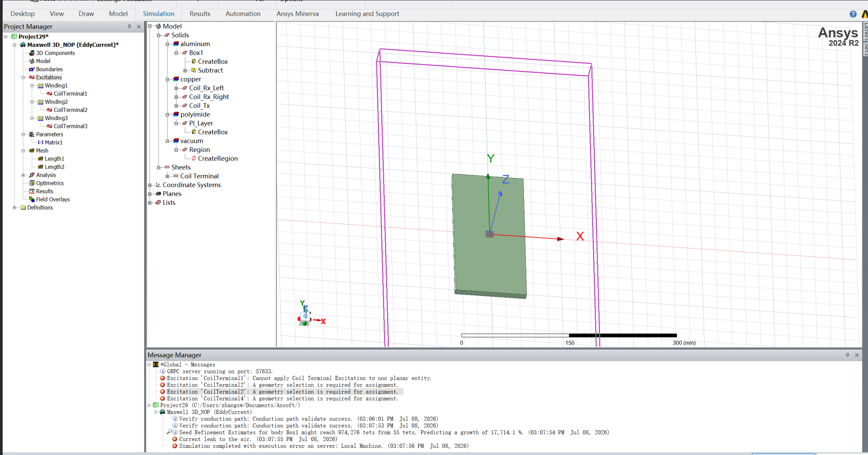Select the CoilTerminal1 excitation icon
This screenshot has height=455, width=868.
click(49, 94)
